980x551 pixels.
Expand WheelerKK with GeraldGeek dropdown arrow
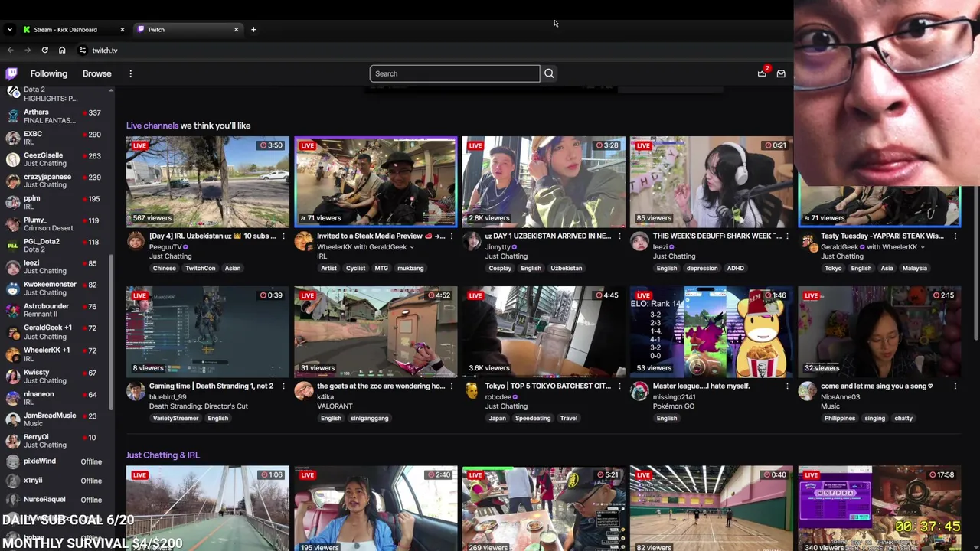click(411, 247)
